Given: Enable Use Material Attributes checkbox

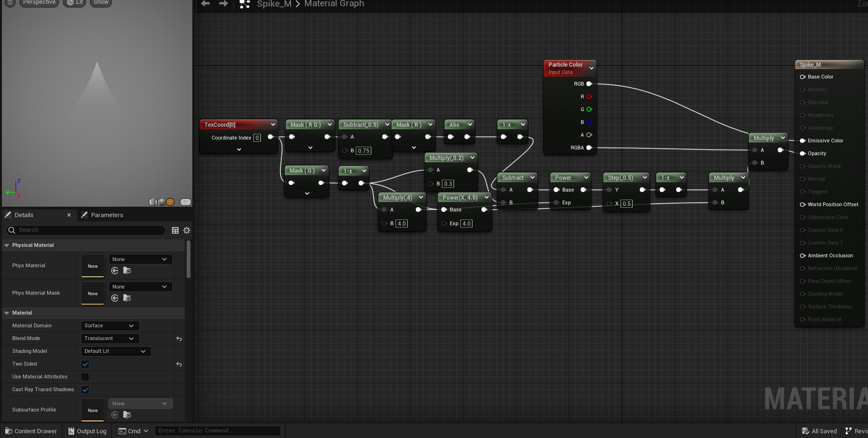Looking at the screenshot, I should click(x=85, y=377).
